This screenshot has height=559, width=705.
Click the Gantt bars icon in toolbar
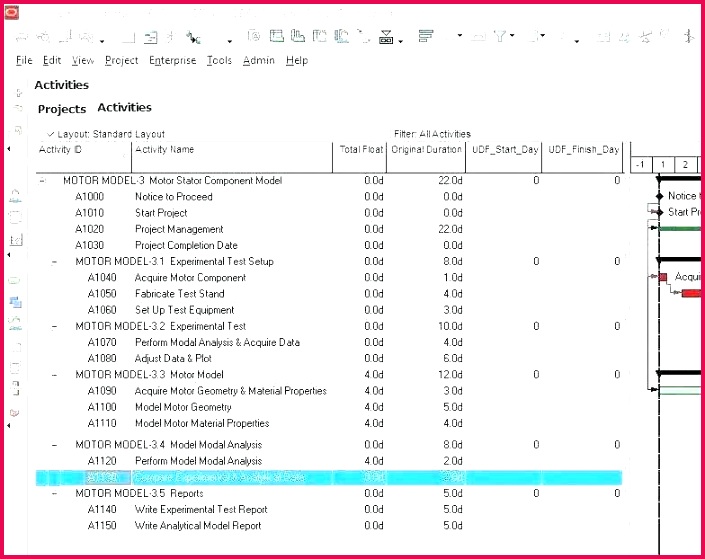(426, 37)
